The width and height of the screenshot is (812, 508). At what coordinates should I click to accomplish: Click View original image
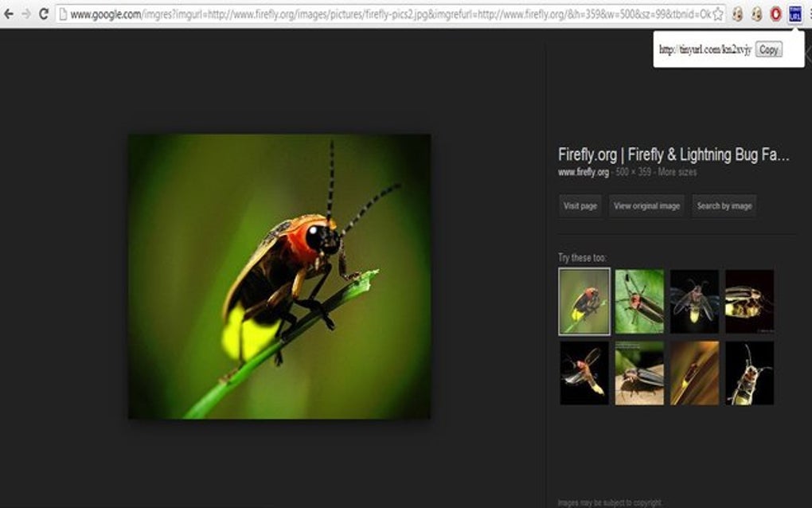coord(646,205)
